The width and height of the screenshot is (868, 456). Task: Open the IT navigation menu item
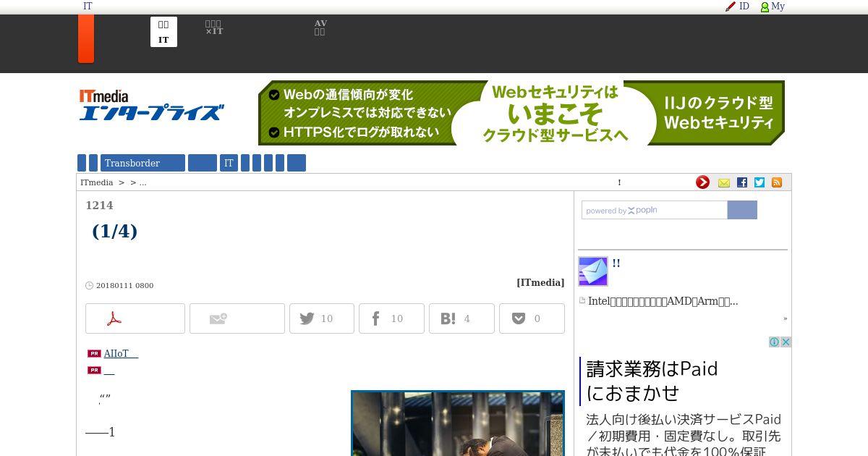click(229, 163)
